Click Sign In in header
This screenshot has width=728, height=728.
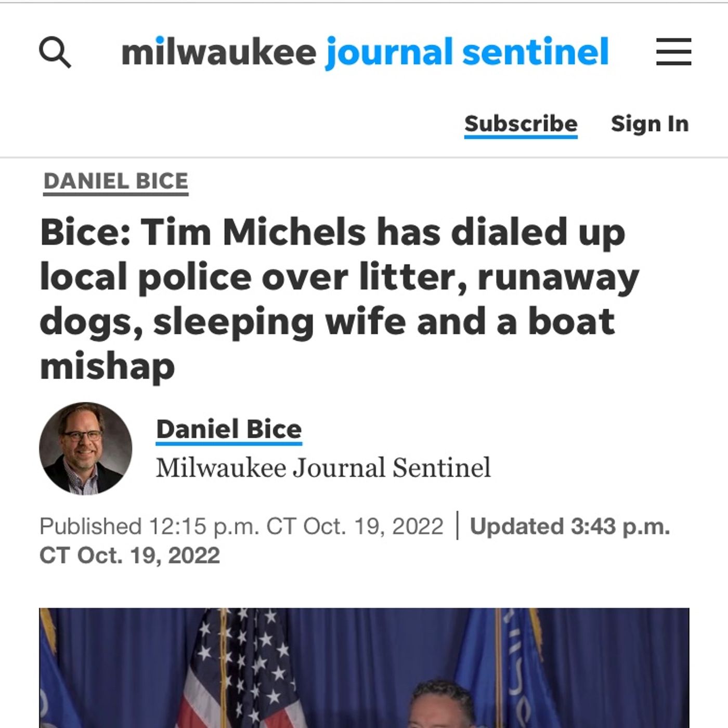(649, 124)
